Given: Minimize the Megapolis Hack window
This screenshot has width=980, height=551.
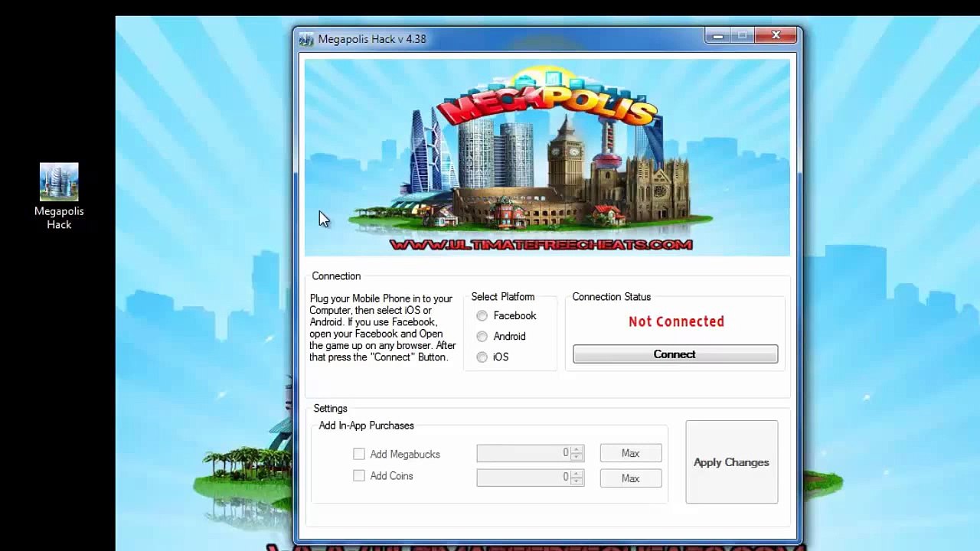Looking at the screenshot, I should [x=717, y=35].
